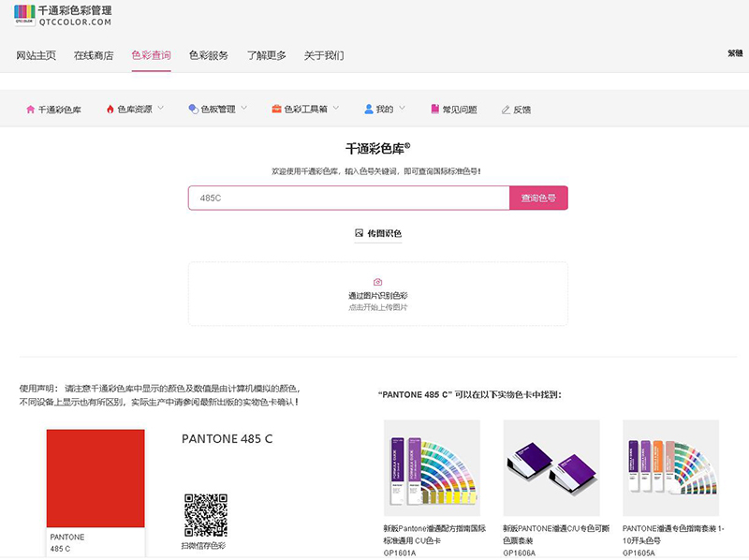Switch language via 繁體 link

pos(735,53)
